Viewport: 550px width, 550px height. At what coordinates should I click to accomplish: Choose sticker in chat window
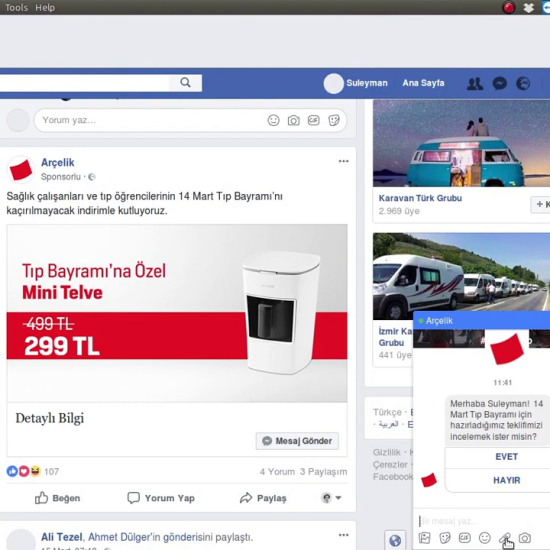click(445, 538)
